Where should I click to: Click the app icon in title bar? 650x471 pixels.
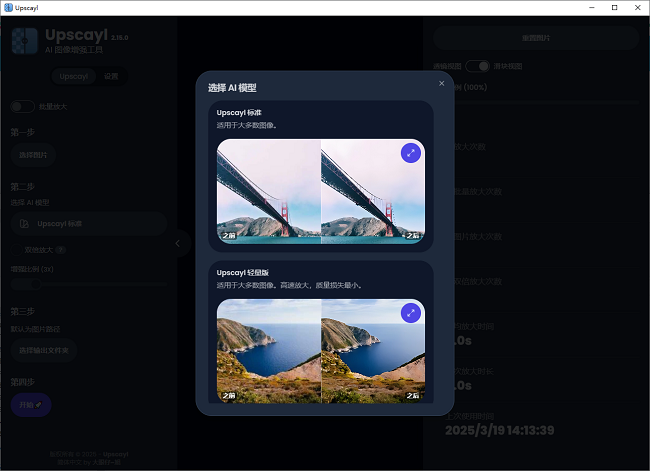point(8,7)
